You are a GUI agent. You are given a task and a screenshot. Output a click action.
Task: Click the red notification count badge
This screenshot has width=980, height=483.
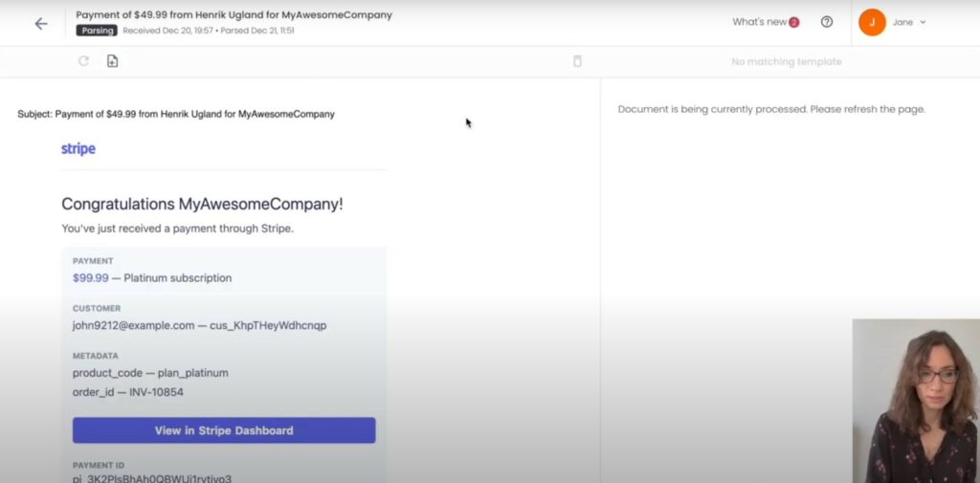click(793, 23)
